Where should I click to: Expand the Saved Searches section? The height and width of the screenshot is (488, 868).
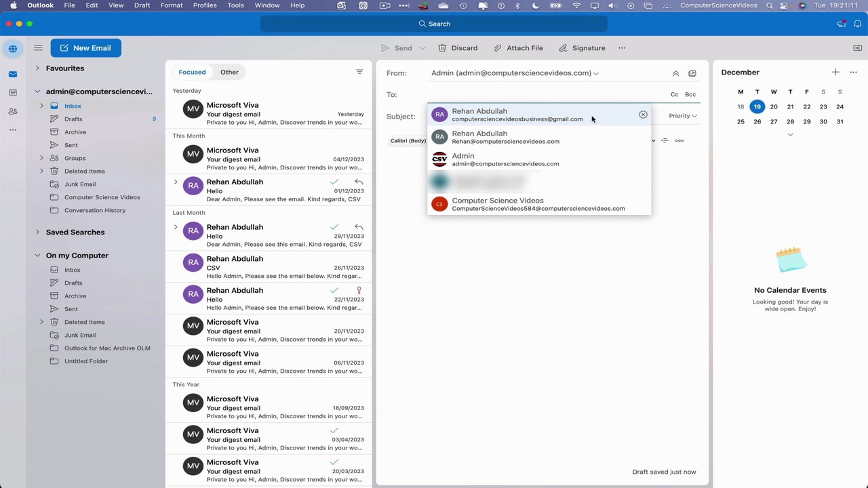[x=37, y=232]
